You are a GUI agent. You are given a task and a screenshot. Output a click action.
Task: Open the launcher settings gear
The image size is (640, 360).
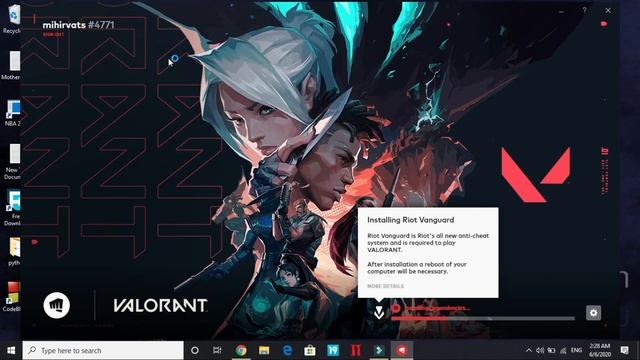tap(593, 313)
